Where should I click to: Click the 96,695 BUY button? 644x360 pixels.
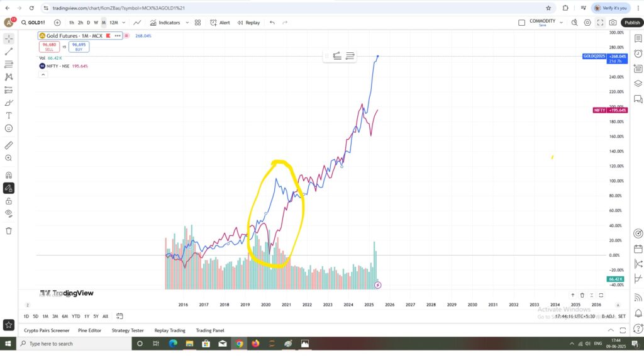tap(79, 47)
